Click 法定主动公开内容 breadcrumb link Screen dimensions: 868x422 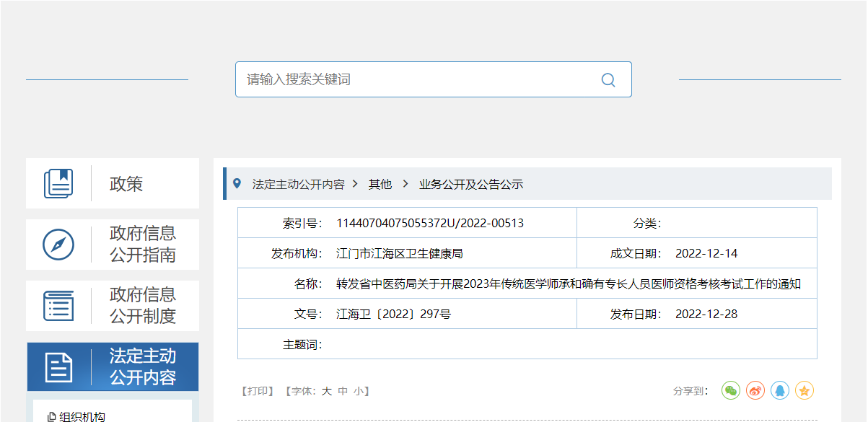click(298, 185)
